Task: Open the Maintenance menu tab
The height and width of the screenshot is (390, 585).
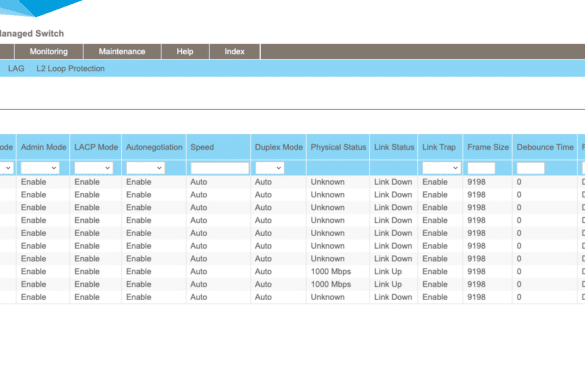Action: pos(122,52)
